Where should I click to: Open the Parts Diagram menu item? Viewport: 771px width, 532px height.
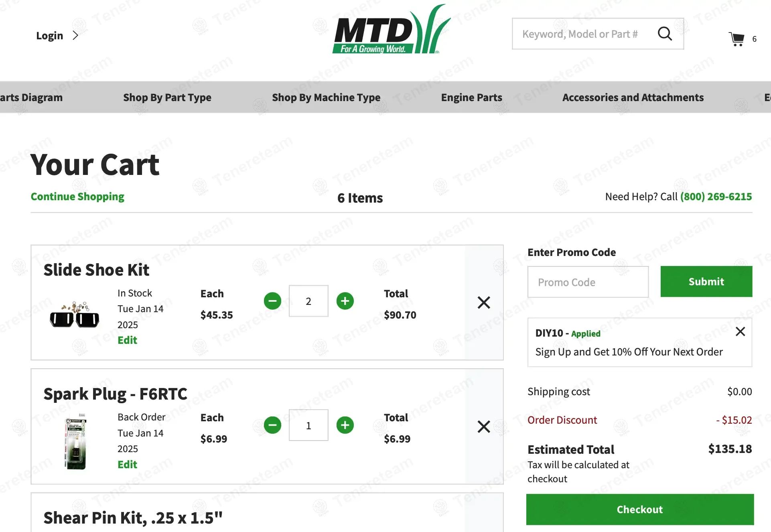31,97
